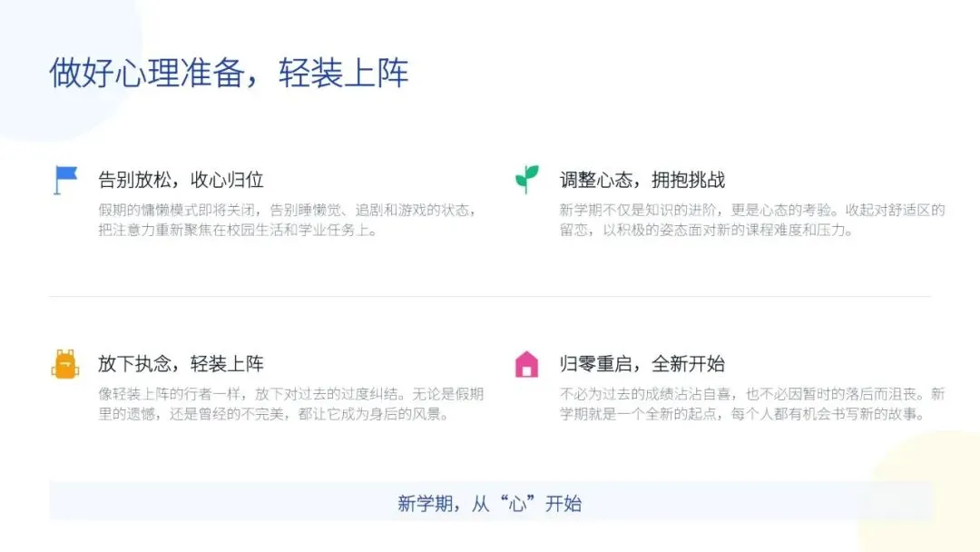Click the blue flag icon
Viewport: 980px width, 552px height.
65,180
